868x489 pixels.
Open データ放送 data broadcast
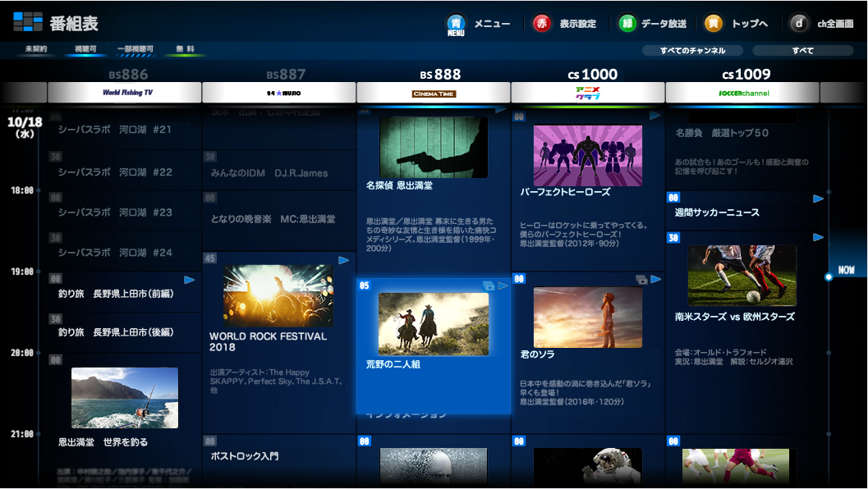[x=664, y=23]
